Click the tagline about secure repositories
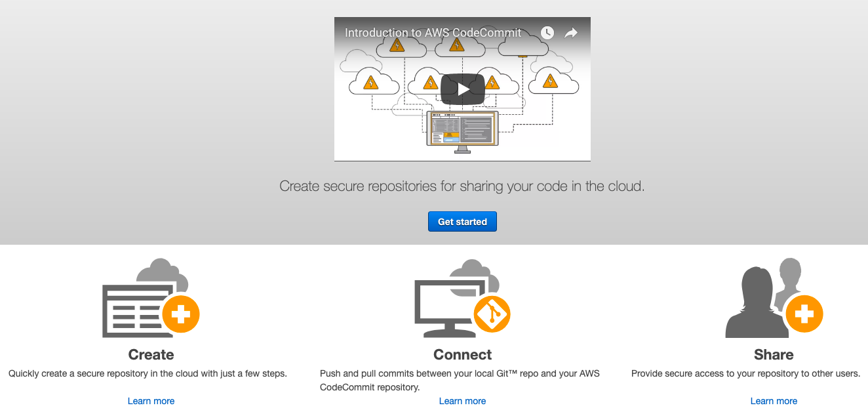The width and height of the screenshot is (868, 416). (462, 186)
